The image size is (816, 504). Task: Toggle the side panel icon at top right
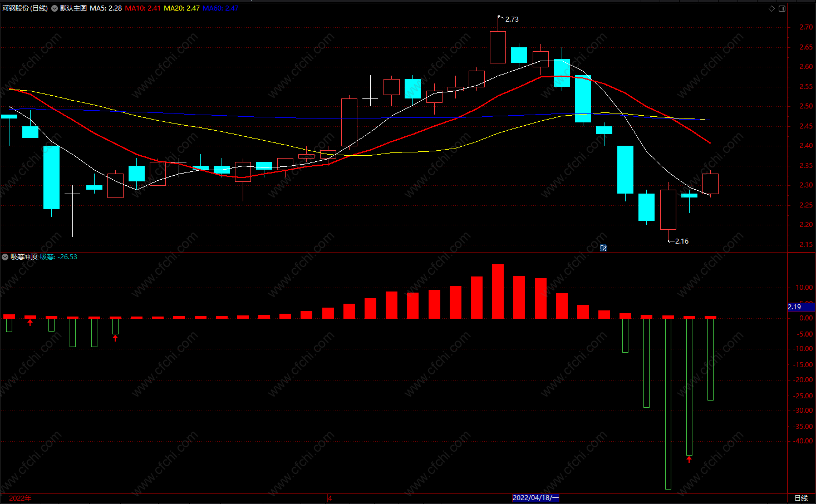[782, 8]
